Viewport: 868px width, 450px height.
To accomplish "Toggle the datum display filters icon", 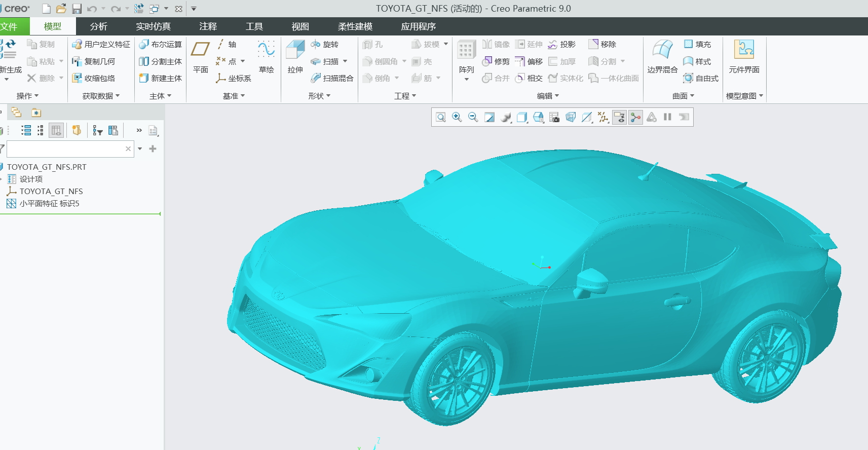I will pyautogui.click(x=603, y=118).
